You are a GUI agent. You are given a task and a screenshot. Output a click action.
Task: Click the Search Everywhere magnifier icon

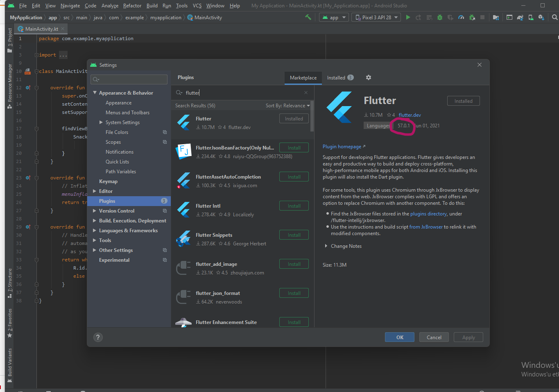tap(554, 17)
